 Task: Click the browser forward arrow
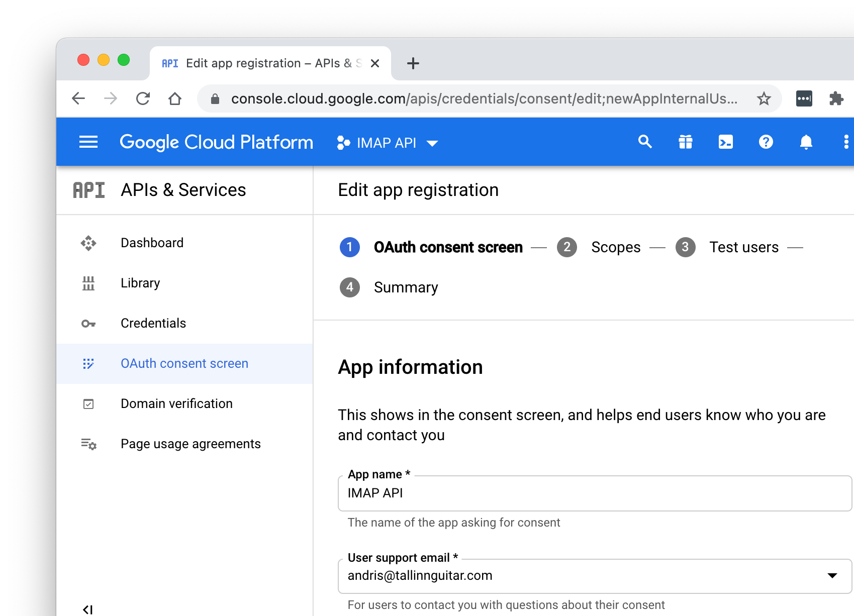(111, 98)
